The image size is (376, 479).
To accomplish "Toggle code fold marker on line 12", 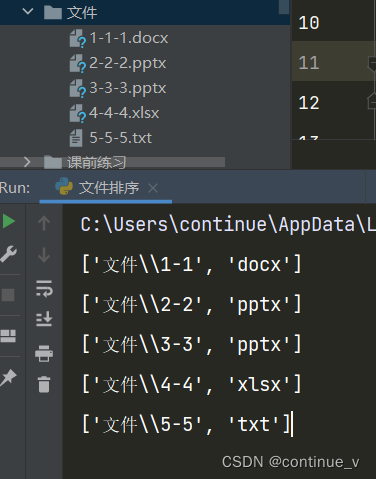I will pyautogui.click(x=372, y=102).
